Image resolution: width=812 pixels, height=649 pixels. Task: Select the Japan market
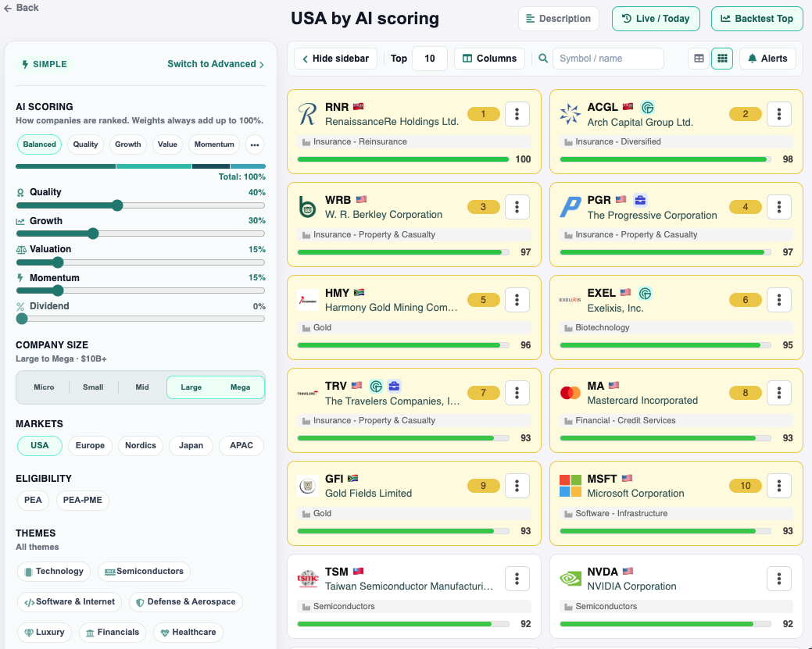[x=191, y=446]
